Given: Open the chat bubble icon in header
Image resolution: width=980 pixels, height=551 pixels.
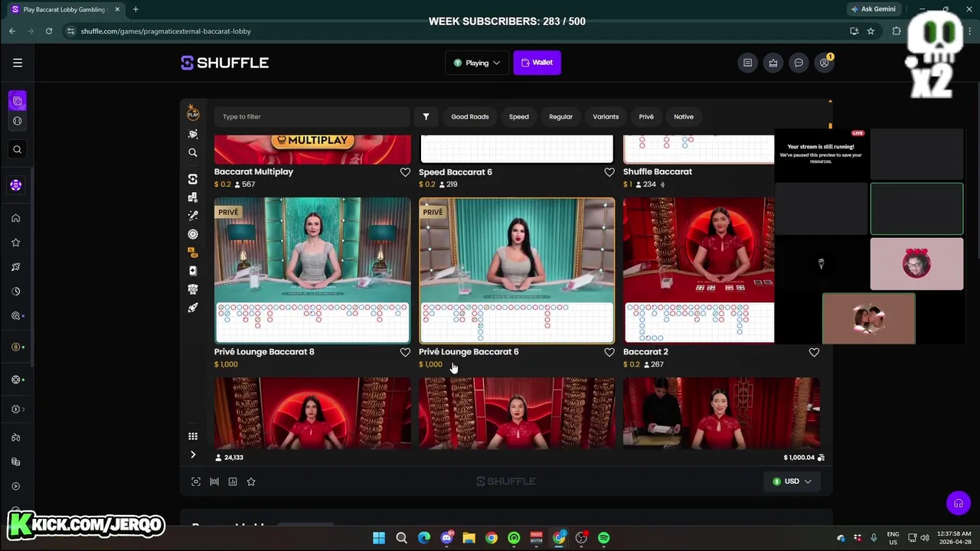Looking at the screenshot, I should click(799, 63).
